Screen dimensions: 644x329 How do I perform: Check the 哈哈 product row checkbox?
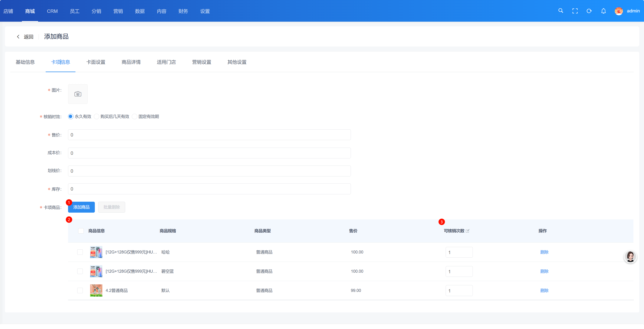[x=80, y=252]
